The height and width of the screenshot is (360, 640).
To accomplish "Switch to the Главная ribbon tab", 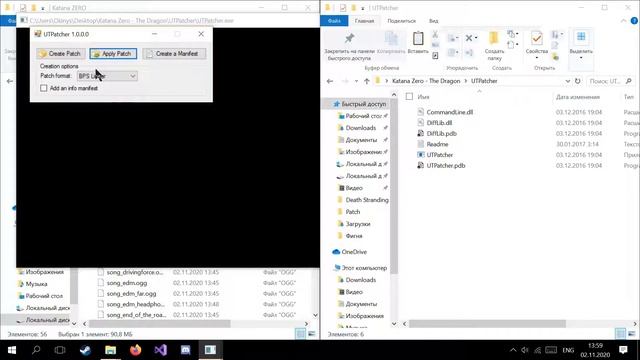I will (364, 21).
